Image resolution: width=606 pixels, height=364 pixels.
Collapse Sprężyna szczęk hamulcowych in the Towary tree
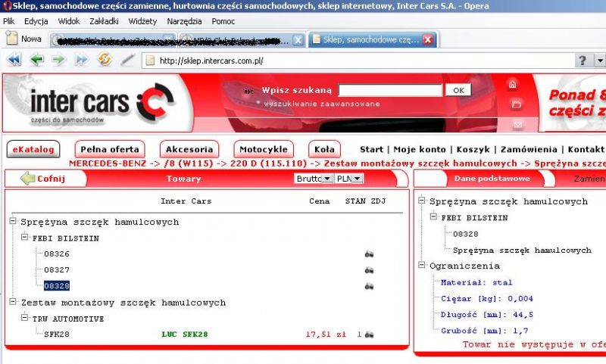[x=13, y=221]
